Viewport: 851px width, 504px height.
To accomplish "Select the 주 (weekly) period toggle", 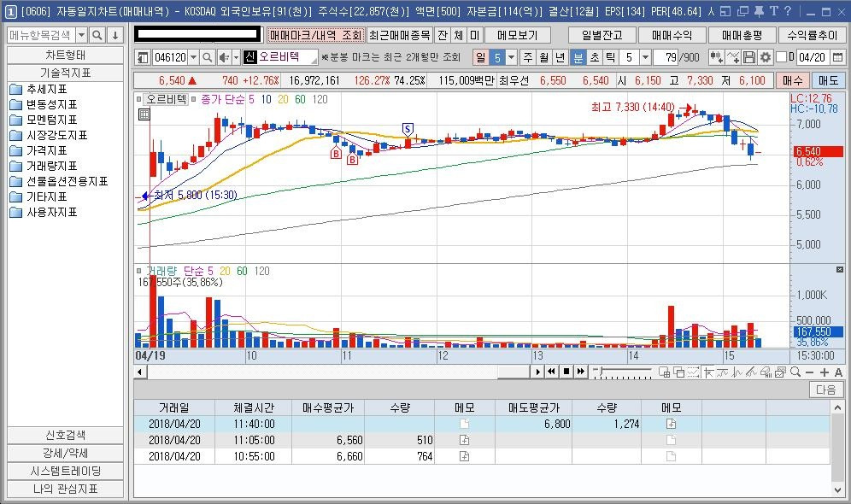I will click(x=528, y=57).
